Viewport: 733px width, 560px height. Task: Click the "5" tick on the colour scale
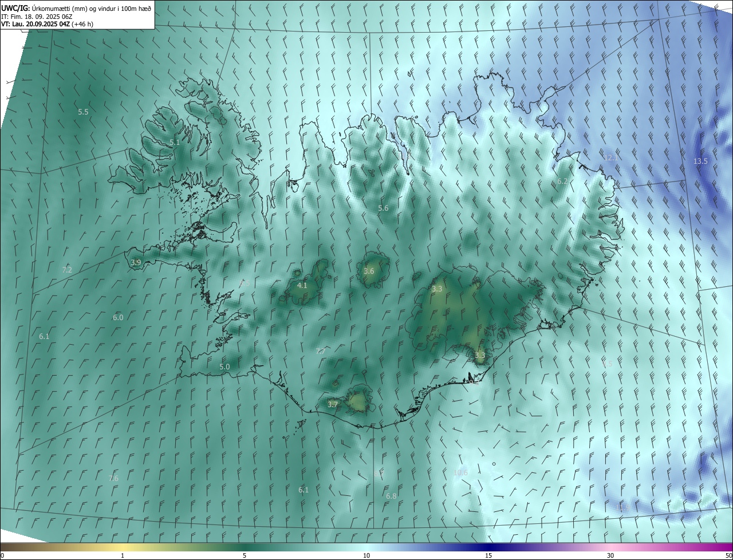pyautogui.click(x=245, y=555)
